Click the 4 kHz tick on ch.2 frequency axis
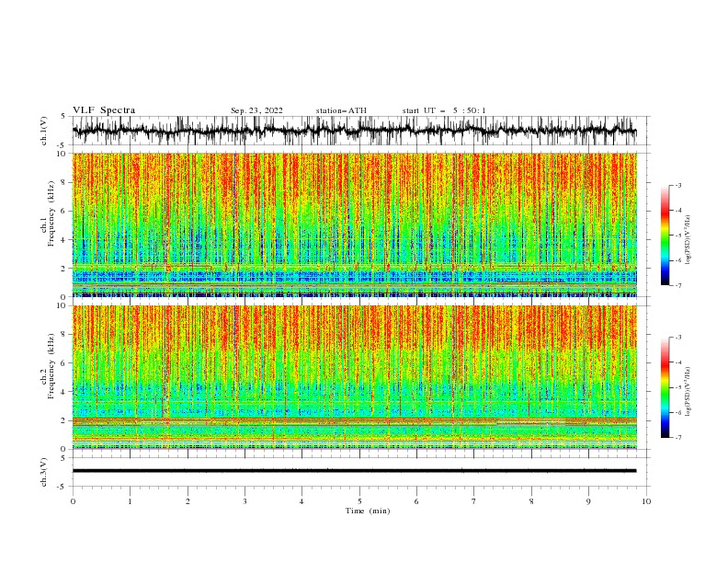 click(64, 392)
